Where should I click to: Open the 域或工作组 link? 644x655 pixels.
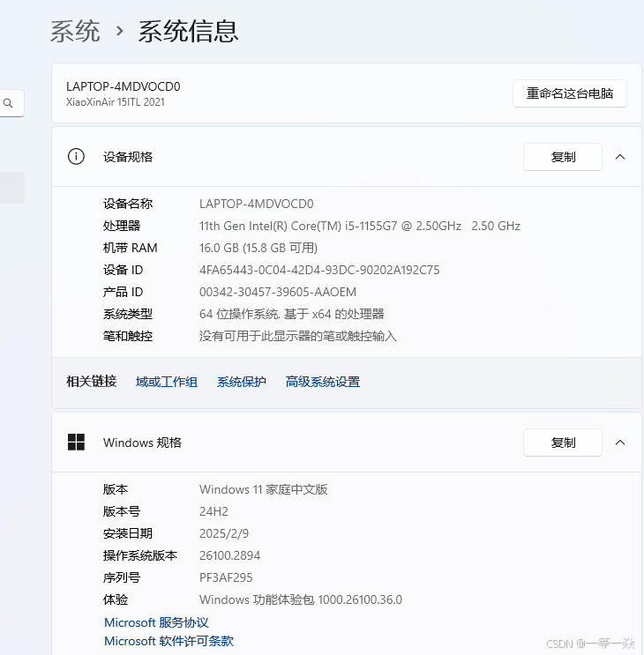[x=167, y=382]
